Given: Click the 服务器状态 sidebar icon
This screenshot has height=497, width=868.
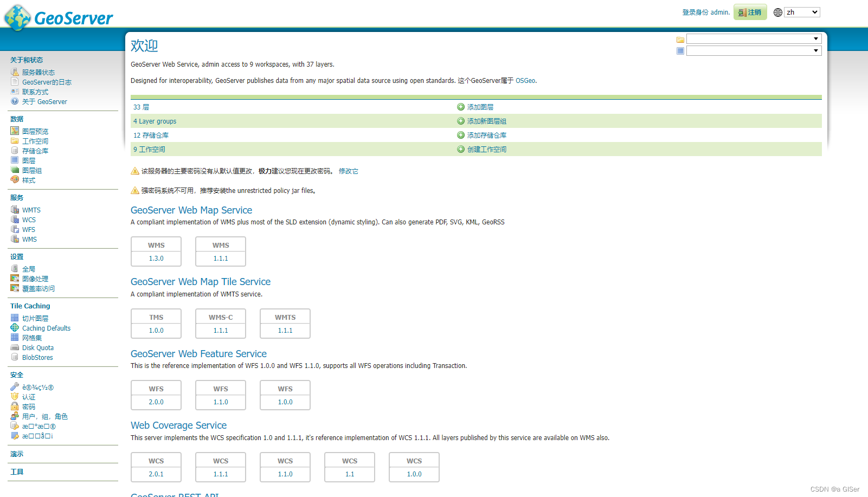Looking at the screenshot, I should 15,72.
